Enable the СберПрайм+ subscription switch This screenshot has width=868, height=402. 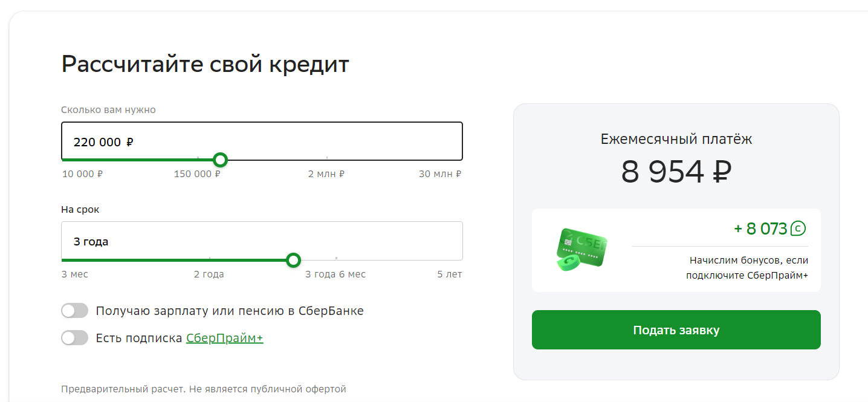pyautogui.click(x=75, y=338)
